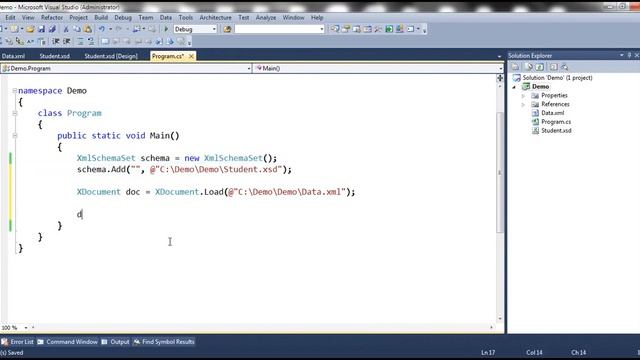Open the Architecture menu

coord(216,18)
